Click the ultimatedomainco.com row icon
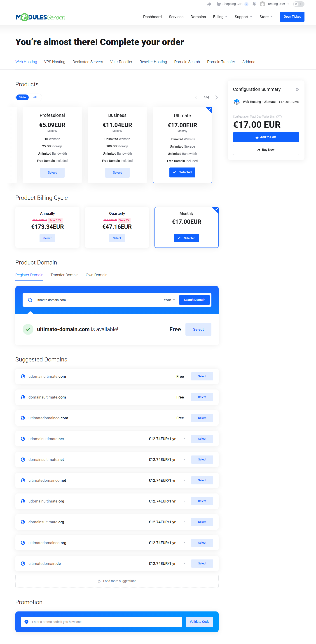 coord(23,418)
